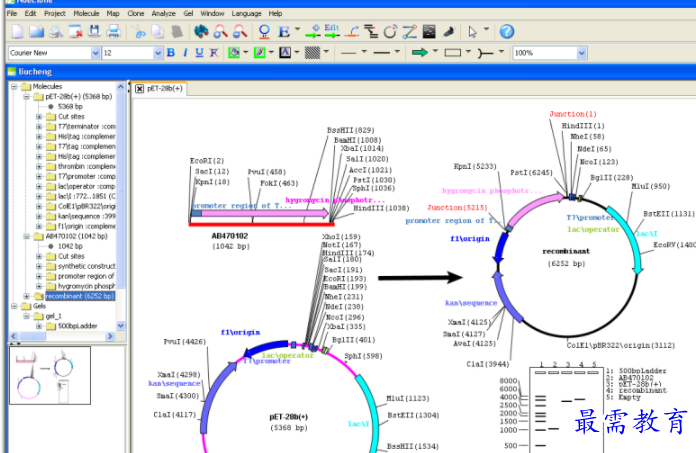The width and height of the screenshot is (696, 453).
Task: Select recombinant (6252 bp) in the tree
Action: tap(79, 296)
